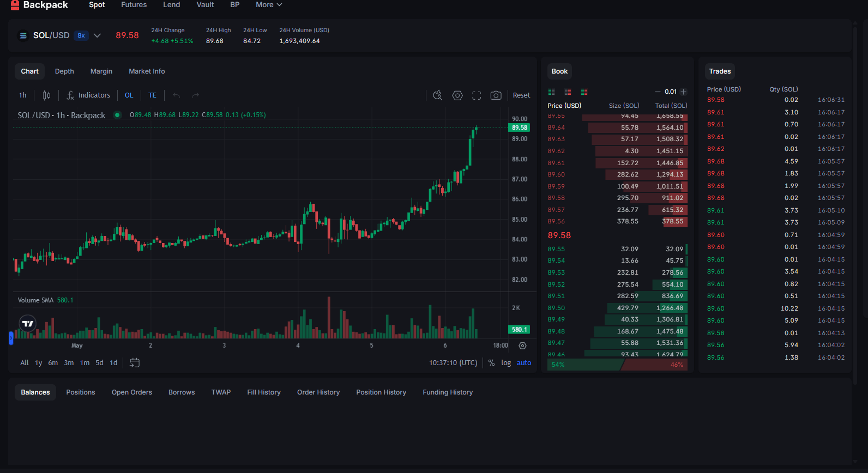Enter fullscreen chart mode
868x473 pixels.
[x=477, y=95]
